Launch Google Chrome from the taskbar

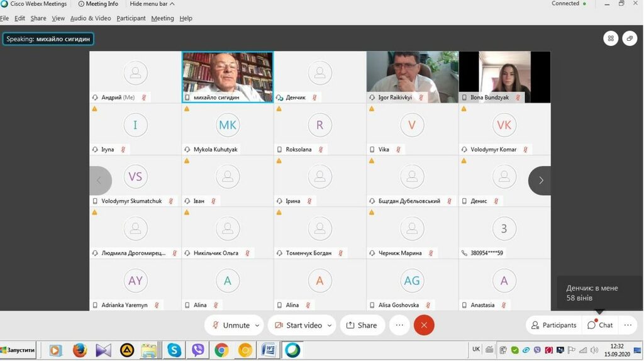(x=221, y=350)
